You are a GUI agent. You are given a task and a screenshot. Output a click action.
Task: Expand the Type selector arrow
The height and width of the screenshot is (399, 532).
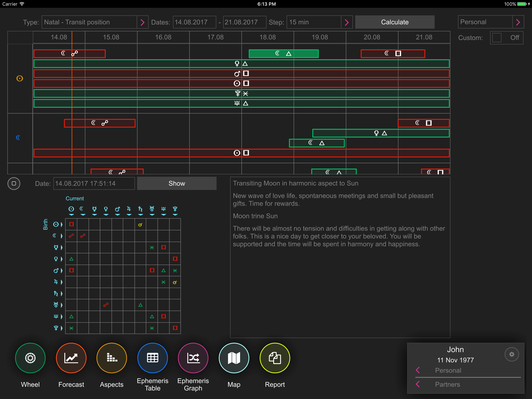click(x=142, y=22)
